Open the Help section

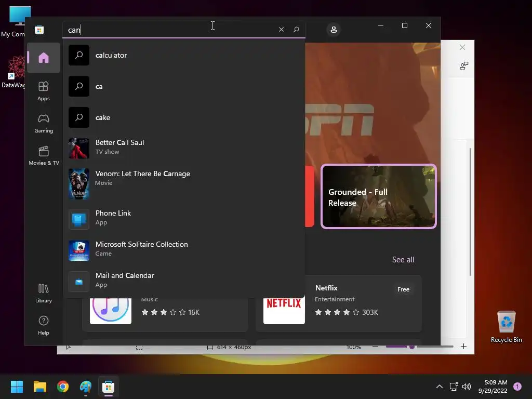pos(44,325)
